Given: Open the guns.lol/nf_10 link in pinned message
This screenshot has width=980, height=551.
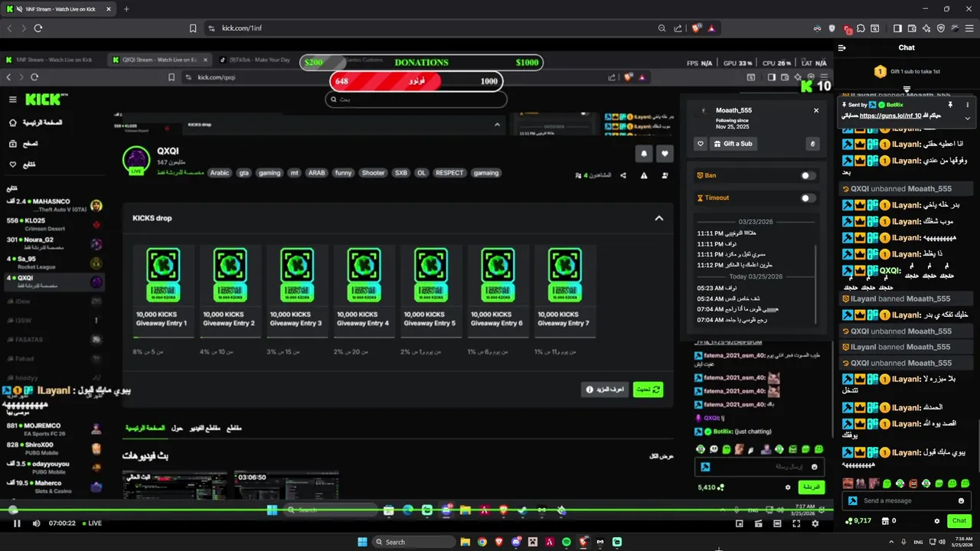Looking at the screenshot, I should click(890, 116).
